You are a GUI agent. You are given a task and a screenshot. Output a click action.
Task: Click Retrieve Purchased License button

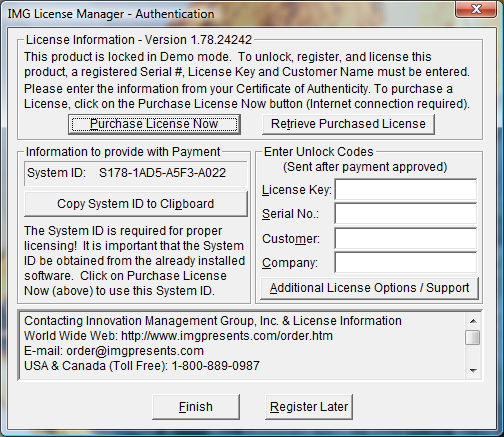point(348,124)
